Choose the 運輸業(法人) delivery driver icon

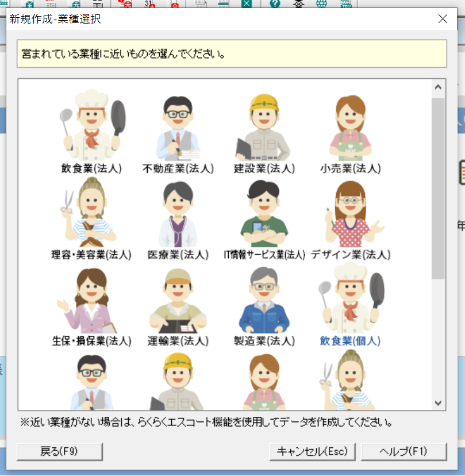point(178,301)
